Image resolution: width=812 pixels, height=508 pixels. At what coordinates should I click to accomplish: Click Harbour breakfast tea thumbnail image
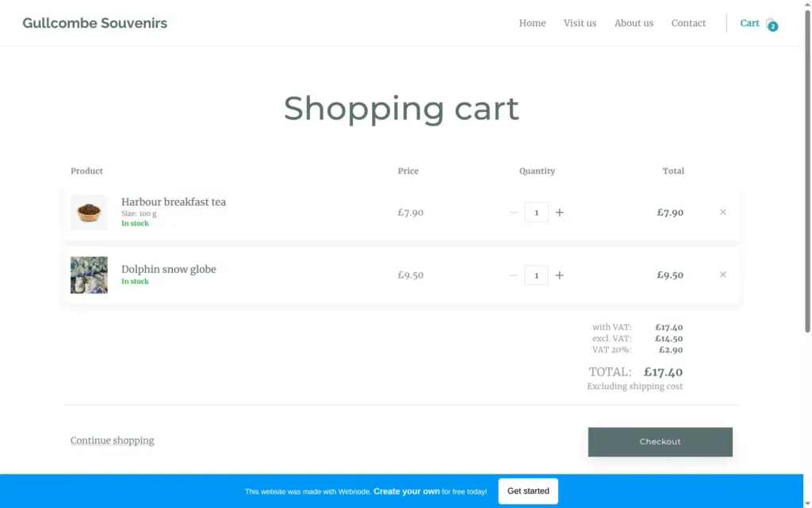tap(89, 213)
